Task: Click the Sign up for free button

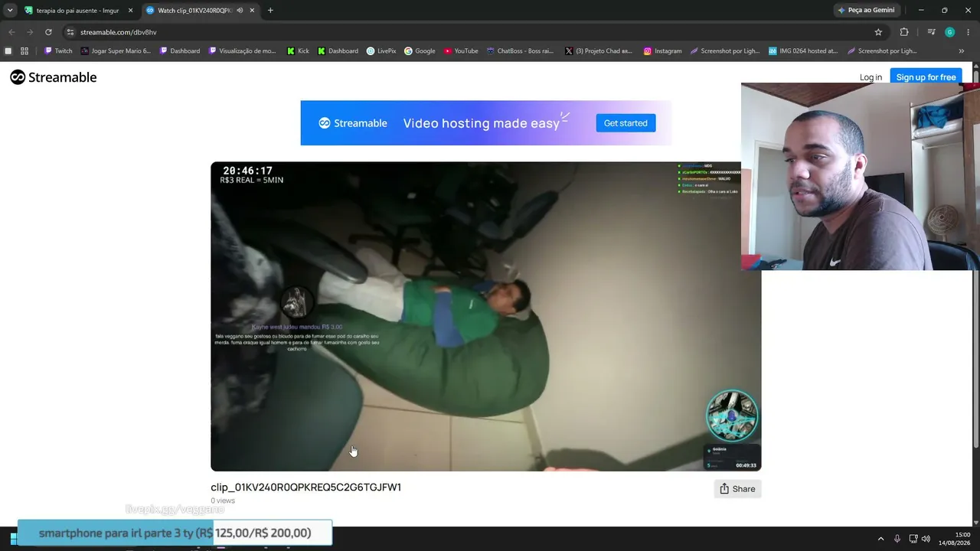Action: (x=926, y=77)
